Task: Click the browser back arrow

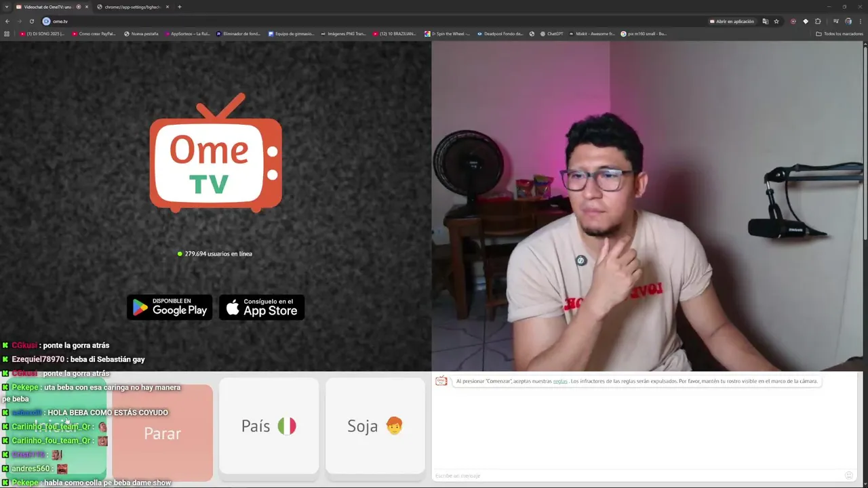Action: [x=7, y=21]
